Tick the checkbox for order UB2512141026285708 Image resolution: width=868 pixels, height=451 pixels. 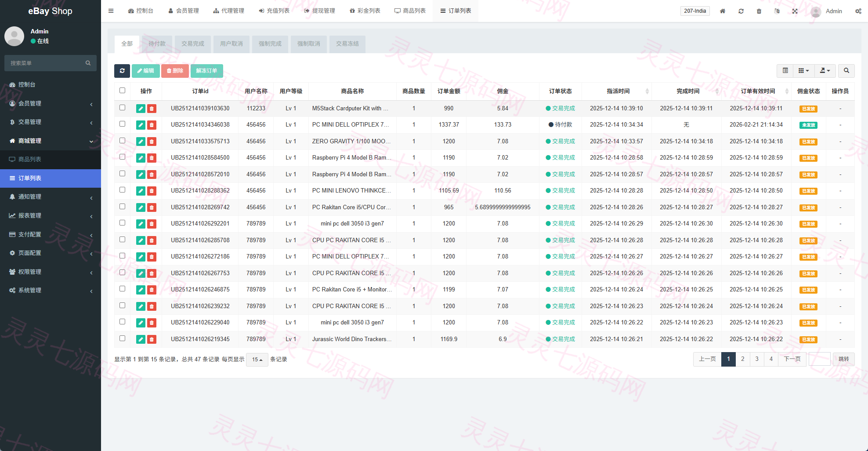pos(123,240)
